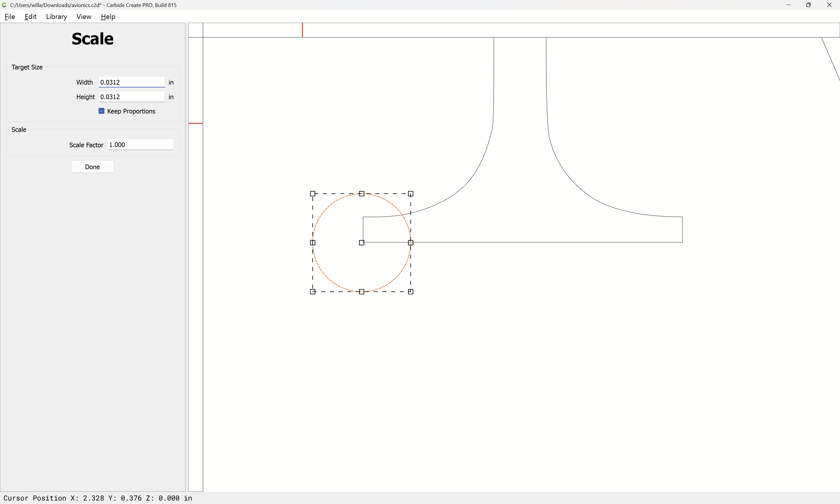This screenshot has height=504, width=840.
Task: Toggle the Keep Proportions checkbox
Action: tap(101, 111)
